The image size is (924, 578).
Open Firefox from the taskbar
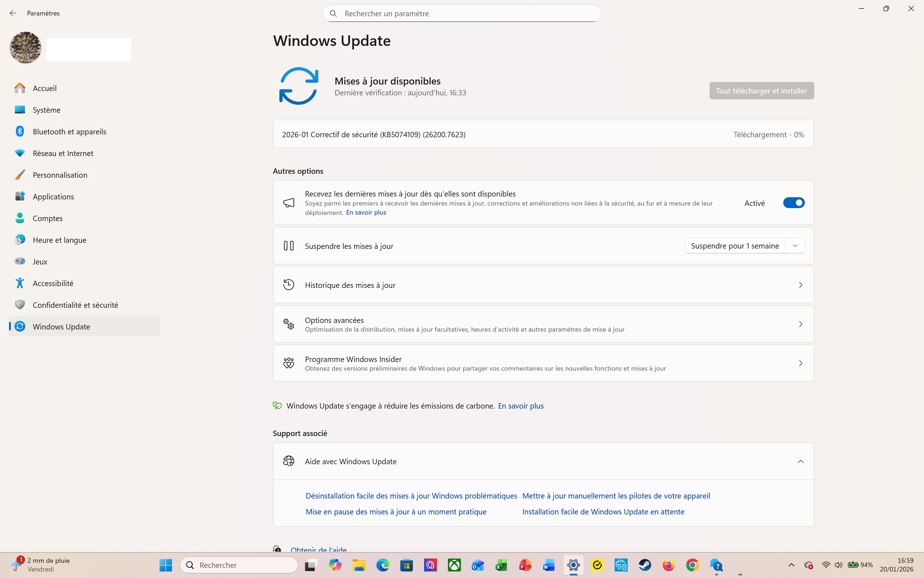click(x=668, y=565)
